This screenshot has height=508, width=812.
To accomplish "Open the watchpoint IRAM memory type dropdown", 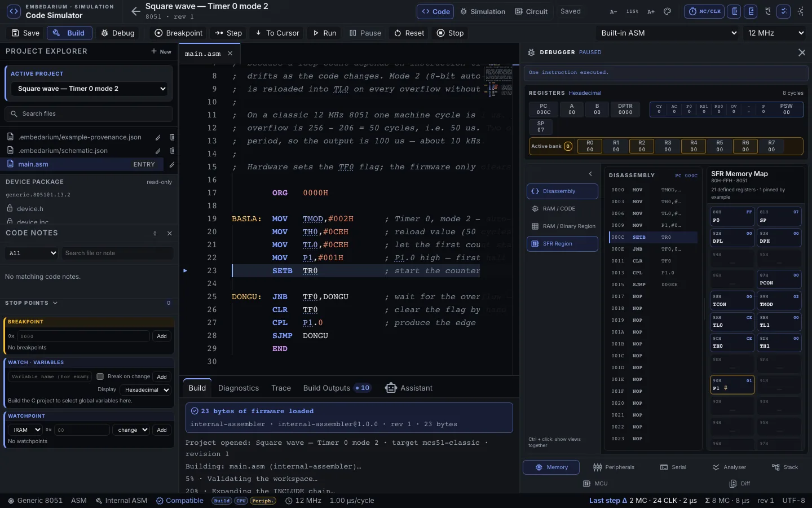I will 25,430.
